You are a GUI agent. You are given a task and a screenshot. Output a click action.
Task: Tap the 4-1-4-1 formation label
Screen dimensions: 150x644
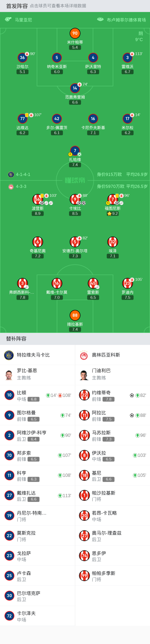(23, 174)
